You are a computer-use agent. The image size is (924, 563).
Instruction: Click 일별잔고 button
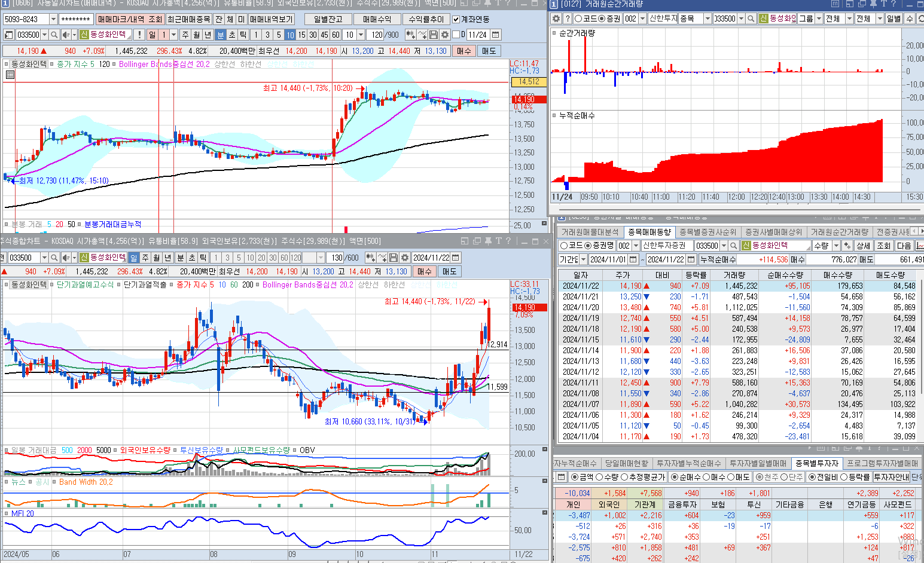328,19
